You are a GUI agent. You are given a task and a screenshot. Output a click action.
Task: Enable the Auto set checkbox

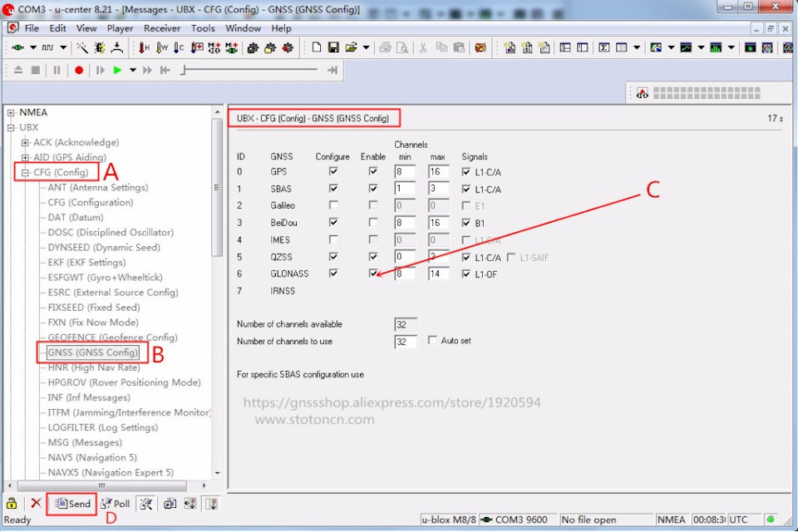coord(432,340)
